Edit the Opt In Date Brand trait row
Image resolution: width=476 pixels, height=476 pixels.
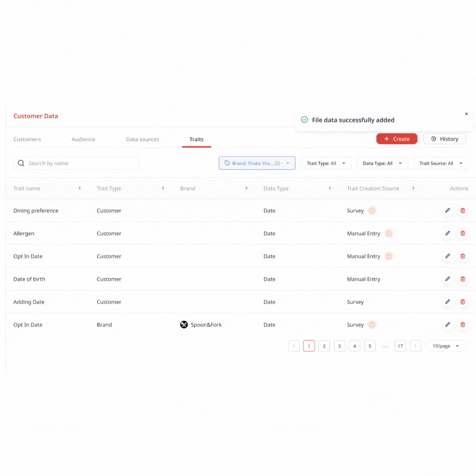447,324
